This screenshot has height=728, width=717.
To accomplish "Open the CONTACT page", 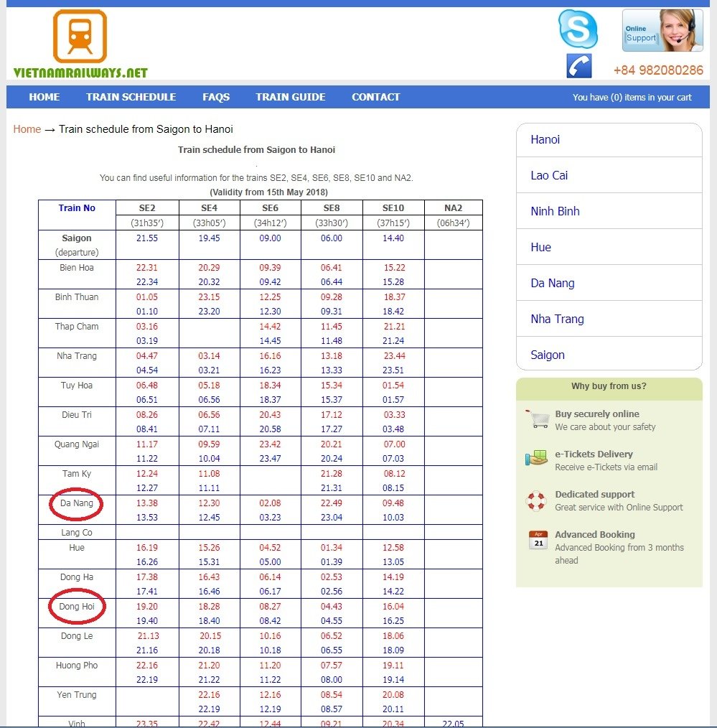I will [x=375, y=97].
